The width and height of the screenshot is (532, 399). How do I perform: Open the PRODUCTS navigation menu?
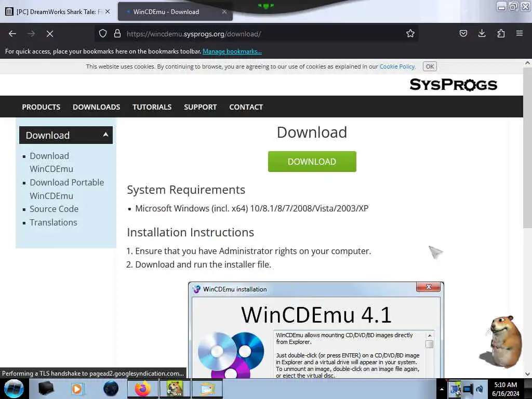pyautogui.click(x=41, y=107)
